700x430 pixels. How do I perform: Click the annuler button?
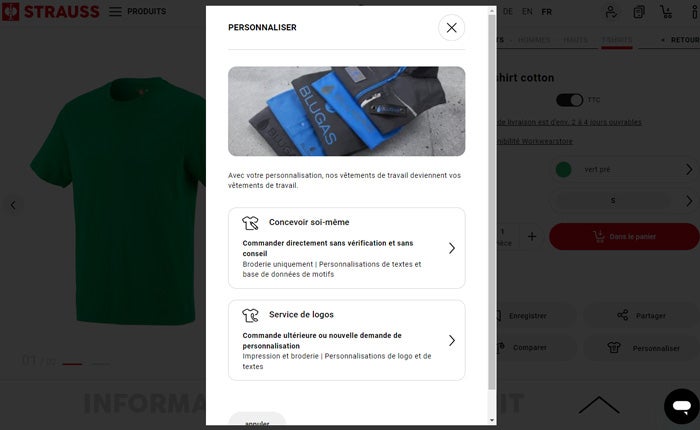point(257,421)
